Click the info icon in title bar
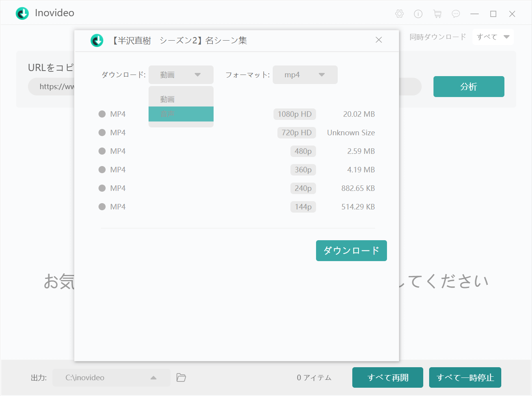The image size is (532, 396). 418,14
